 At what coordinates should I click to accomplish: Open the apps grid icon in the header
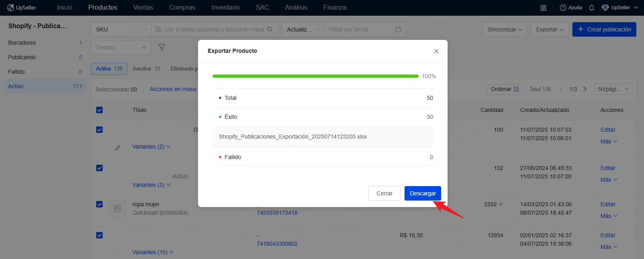pos(543,8)
